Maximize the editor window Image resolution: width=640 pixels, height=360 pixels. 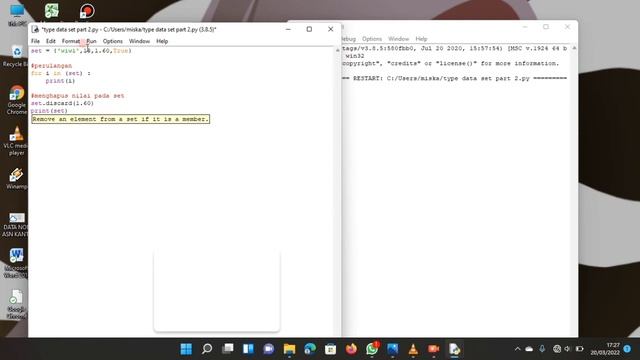(309, 29)
